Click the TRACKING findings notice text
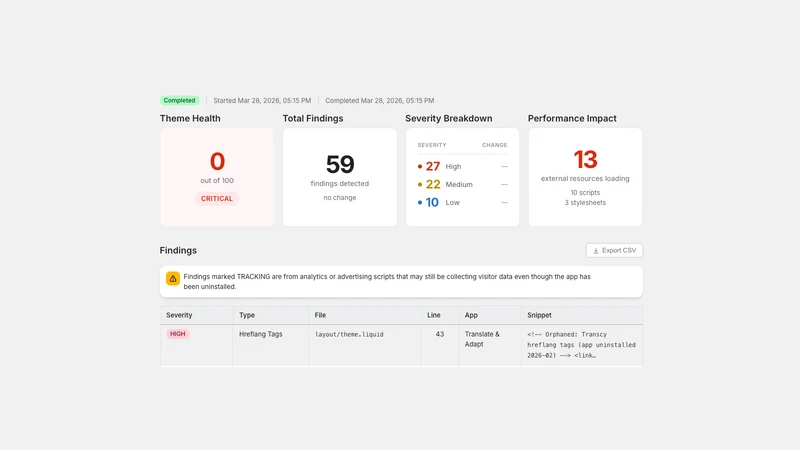The height and width of the screenshot is (450, 800). pos(387,282)
